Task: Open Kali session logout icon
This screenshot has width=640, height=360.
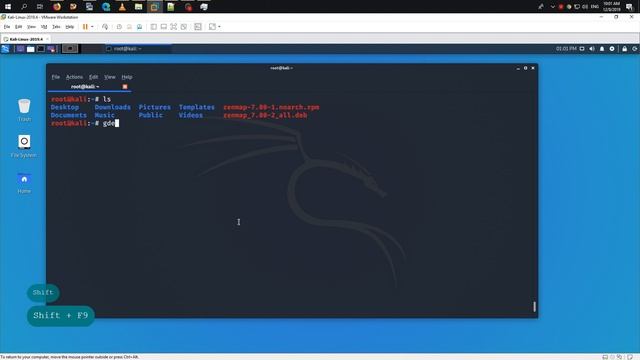Action: (x=635, y=49)
